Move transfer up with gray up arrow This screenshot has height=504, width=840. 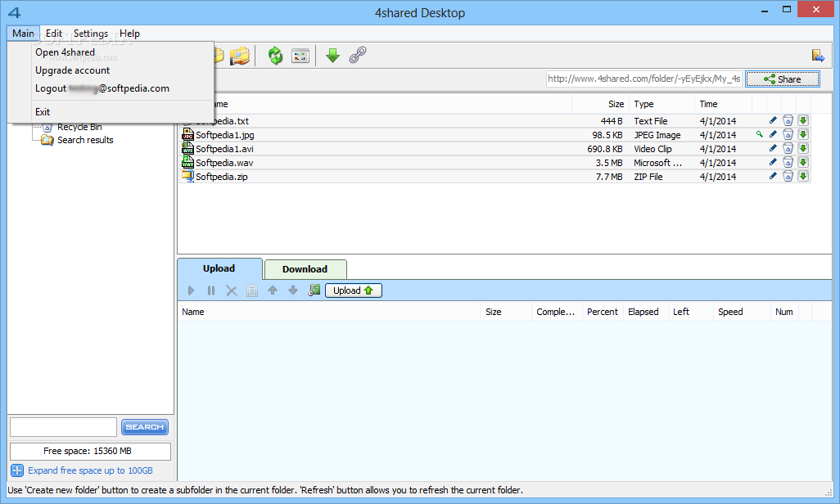pos(272,290)
